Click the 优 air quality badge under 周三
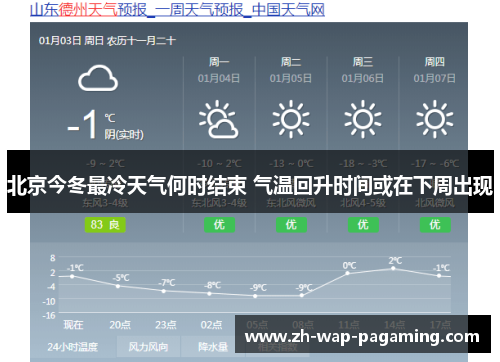Screen dimensions: 500x362 pyautogui.click(x=363, y=225)
